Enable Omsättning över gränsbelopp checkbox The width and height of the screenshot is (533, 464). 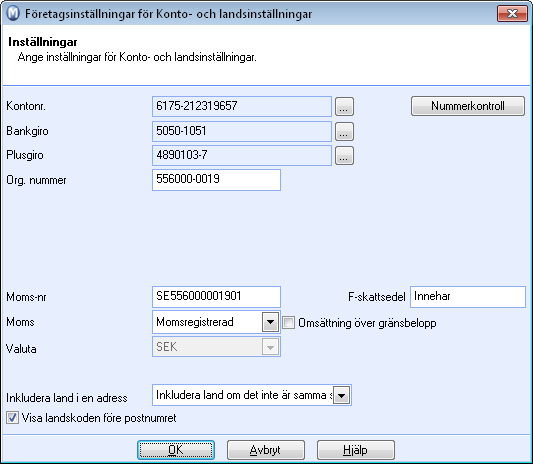(289, 323)
